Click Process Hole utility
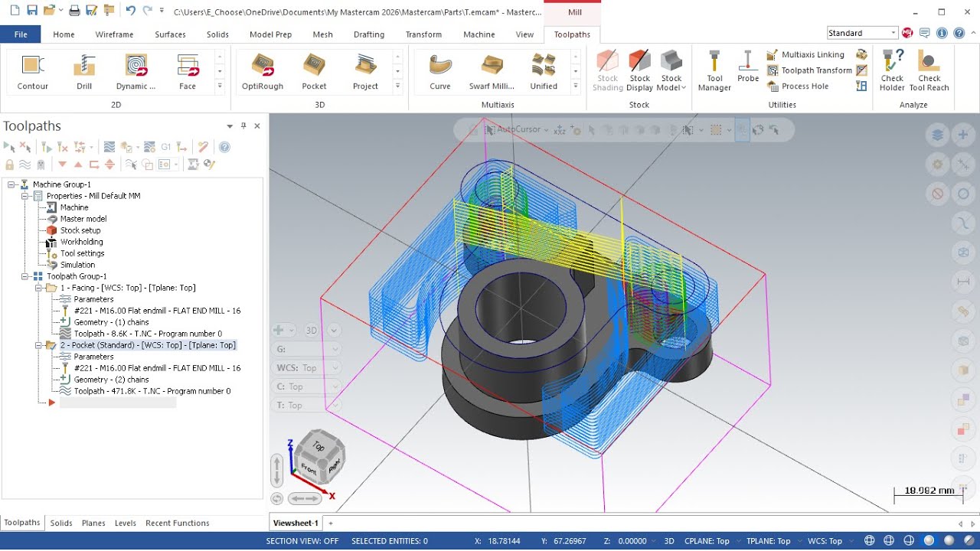This screenshot has height=551, width=980. coord(798,86)
